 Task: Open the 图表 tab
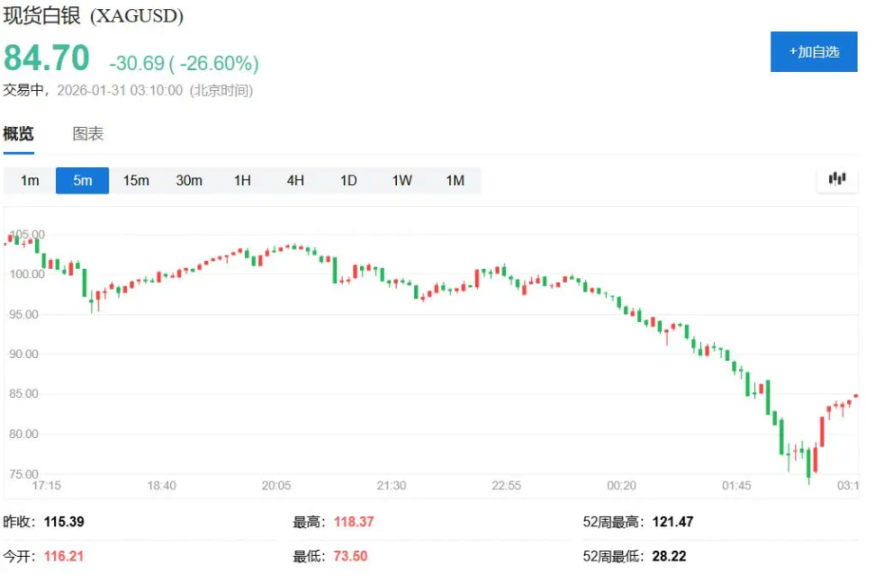(x=88, y=134)
